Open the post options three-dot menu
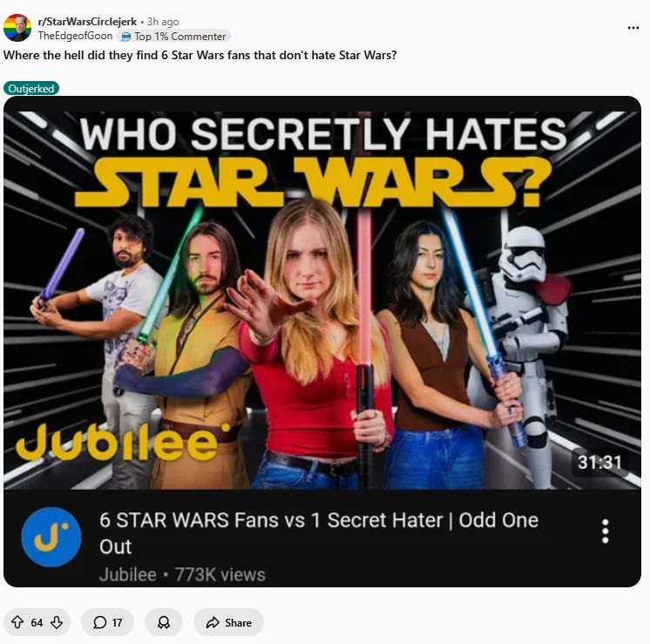This screenshot has width=650, height=644. point(633,28)
